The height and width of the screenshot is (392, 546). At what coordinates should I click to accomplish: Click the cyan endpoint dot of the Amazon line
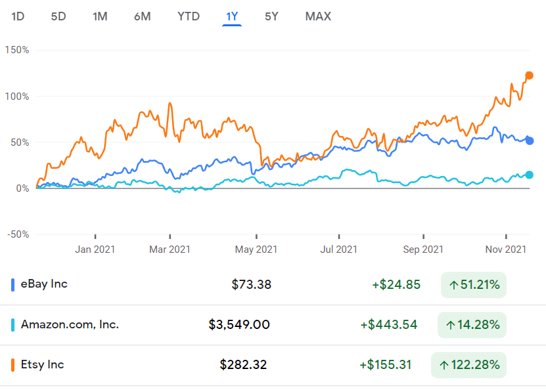pyautogui.click(x=529, y=175)
